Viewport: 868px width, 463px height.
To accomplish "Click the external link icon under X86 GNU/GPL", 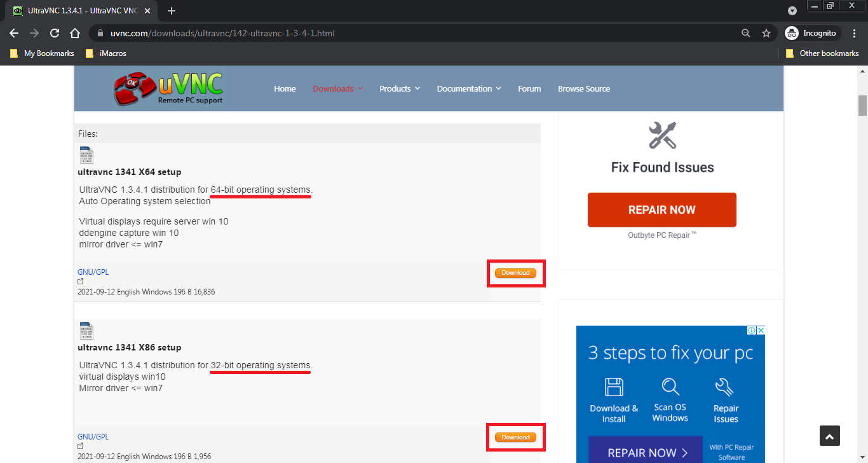I will pyautogui.click(x=81, y=446).
